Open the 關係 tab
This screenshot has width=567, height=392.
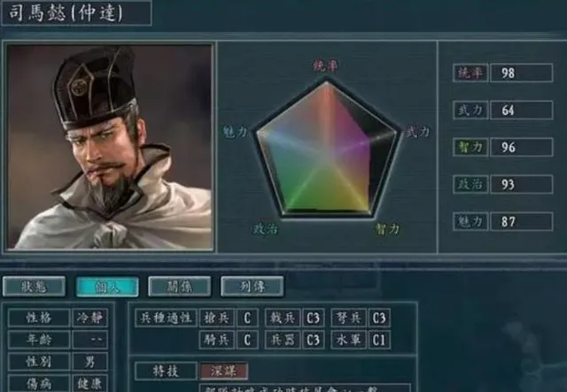point(180,287)
